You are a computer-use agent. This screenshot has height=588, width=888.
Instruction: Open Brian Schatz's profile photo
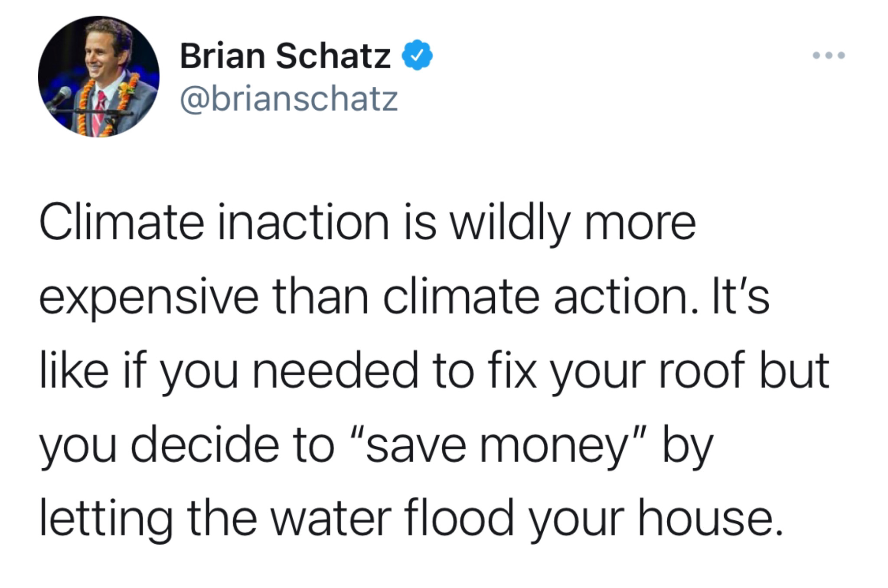(x=99, y=77)
